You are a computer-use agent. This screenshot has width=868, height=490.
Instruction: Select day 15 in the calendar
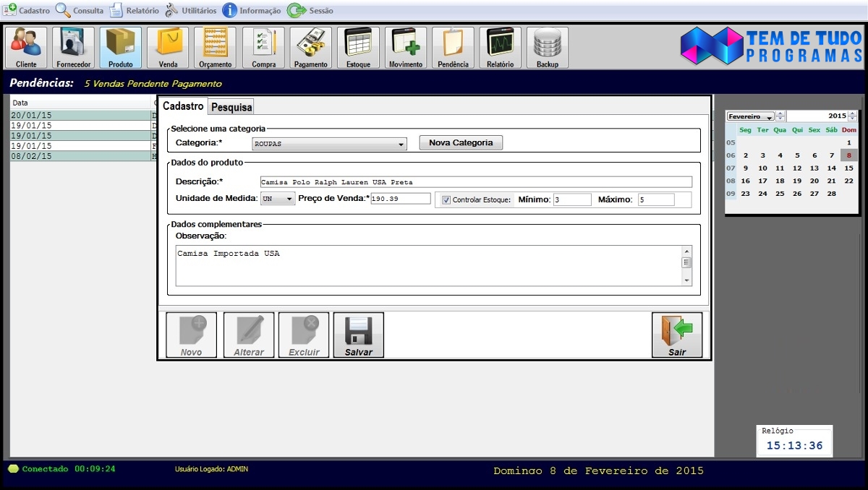848,168
